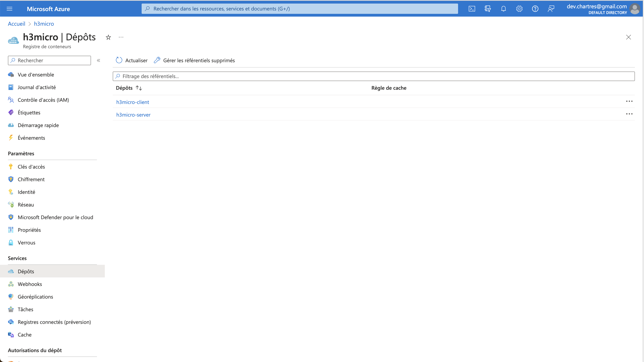Open the h3micro-client repository
The height and width of the screenshot is (362, 644).
(133, 102)
